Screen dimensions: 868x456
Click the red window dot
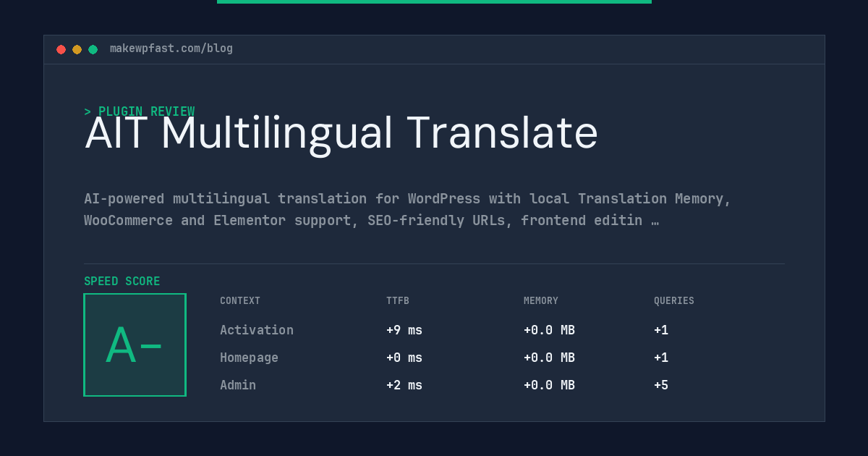point(61,49)
